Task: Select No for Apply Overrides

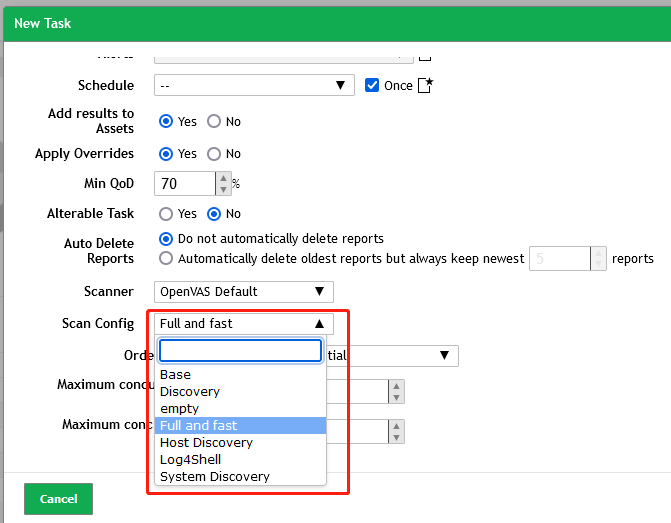Action: pyautogui.click(x=214, y=154)
